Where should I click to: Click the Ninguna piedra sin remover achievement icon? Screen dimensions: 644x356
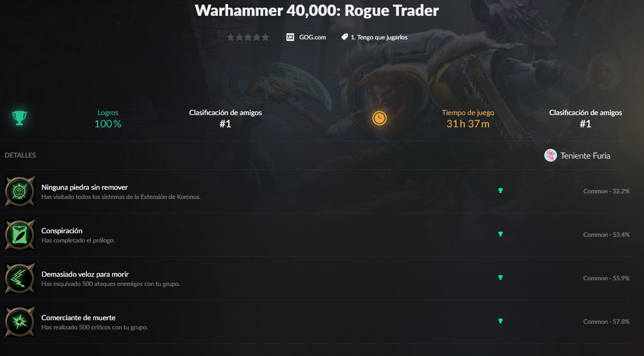(20, 191)
